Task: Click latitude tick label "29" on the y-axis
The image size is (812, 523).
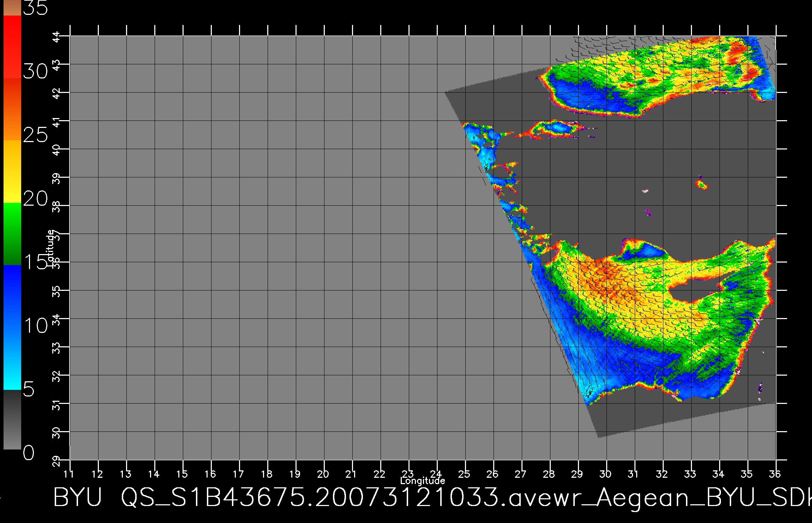Action: tap(56, 462)
